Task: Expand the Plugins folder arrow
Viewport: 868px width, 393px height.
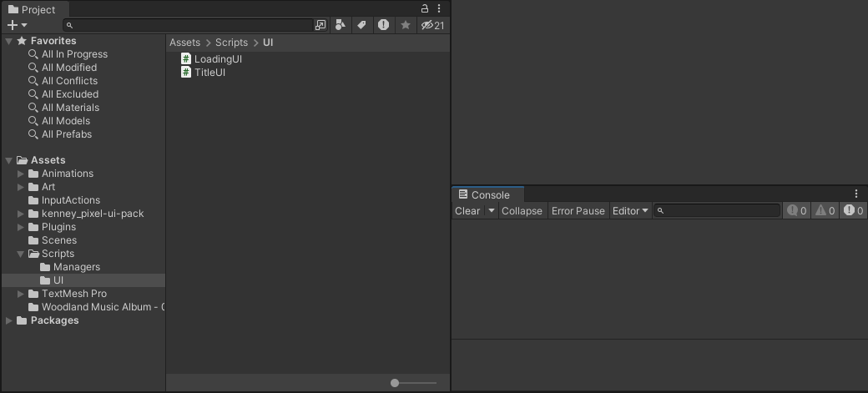Action: pos(21,227)
